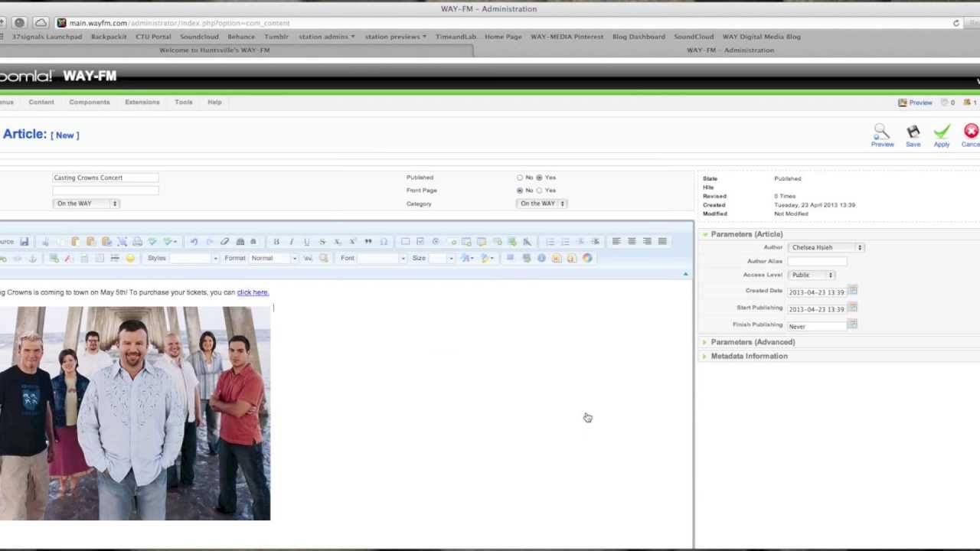This screenshot has width=980, height=551.
Task: Set Front Page to No
Action: (520, 191)
